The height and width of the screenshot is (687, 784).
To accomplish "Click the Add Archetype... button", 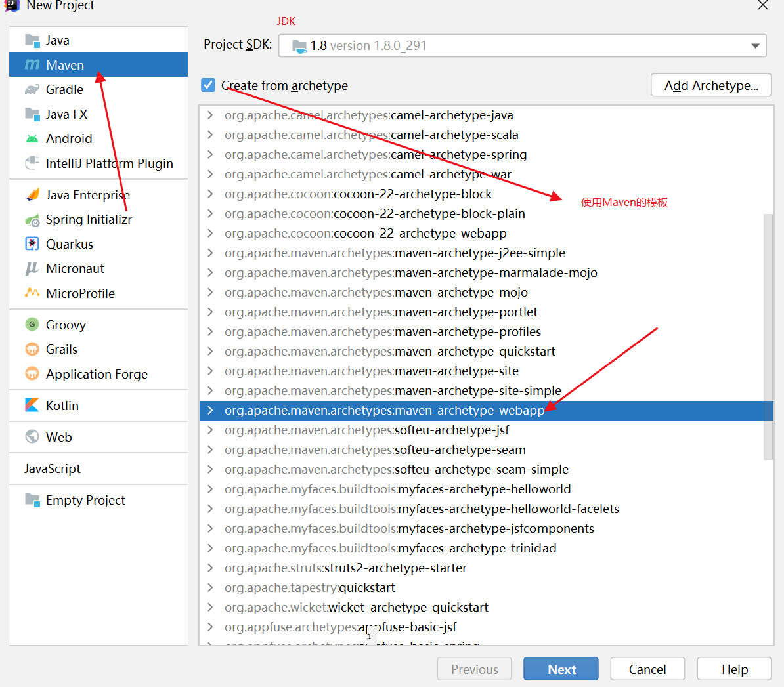I will click(x=711, y=85).
